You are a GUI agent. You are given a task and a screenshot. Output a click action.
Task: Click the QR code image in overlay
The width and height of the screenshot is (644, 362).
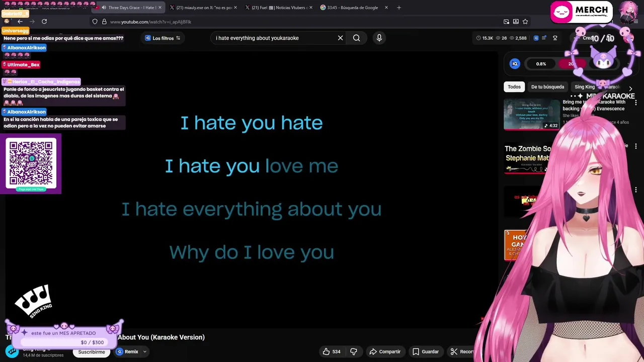(31, 163)
